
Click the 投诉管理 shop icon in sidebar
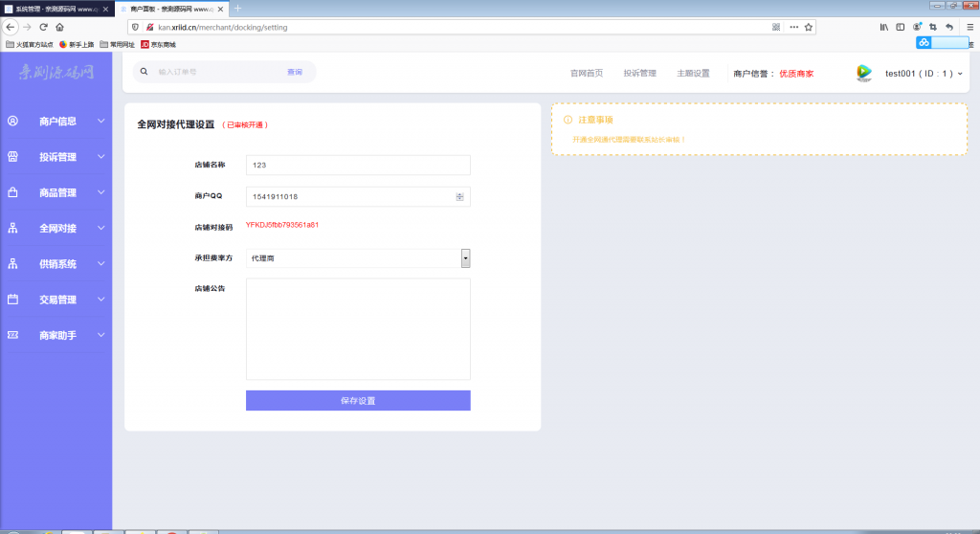tap(13, 157)
